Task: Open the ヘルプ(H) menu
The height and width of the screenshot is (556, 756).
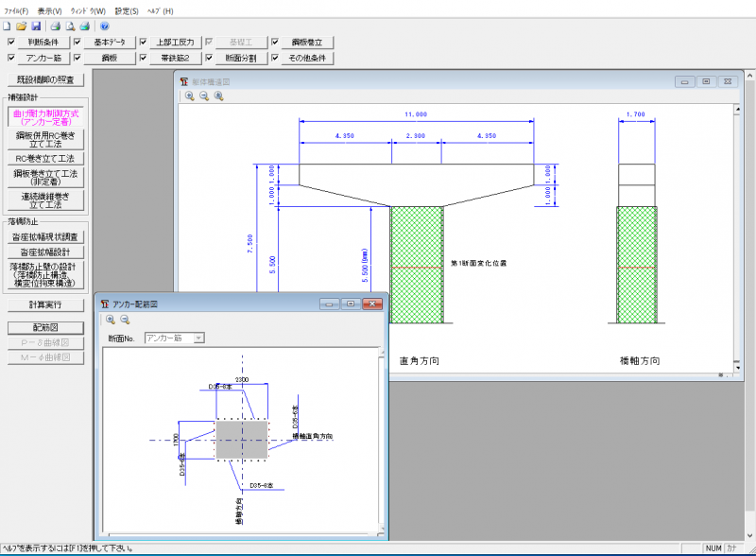Action: pyautogui.click(x=160, y=10)
